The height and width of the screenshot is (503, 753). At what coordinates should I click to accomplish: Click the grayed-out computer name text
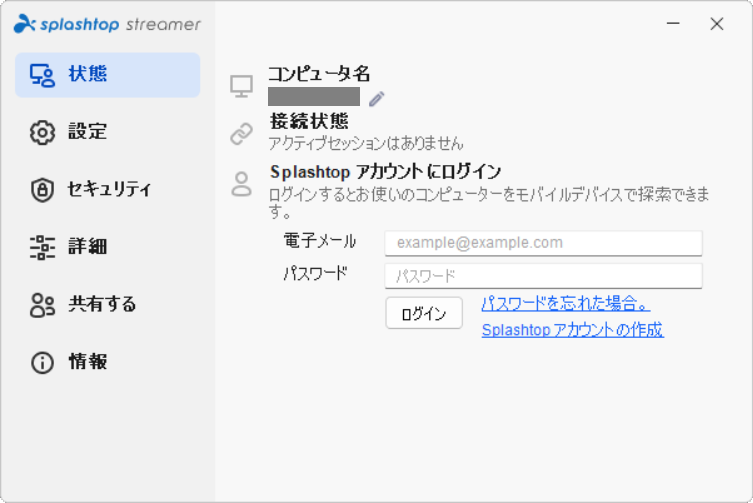click(x=314, y=97)
